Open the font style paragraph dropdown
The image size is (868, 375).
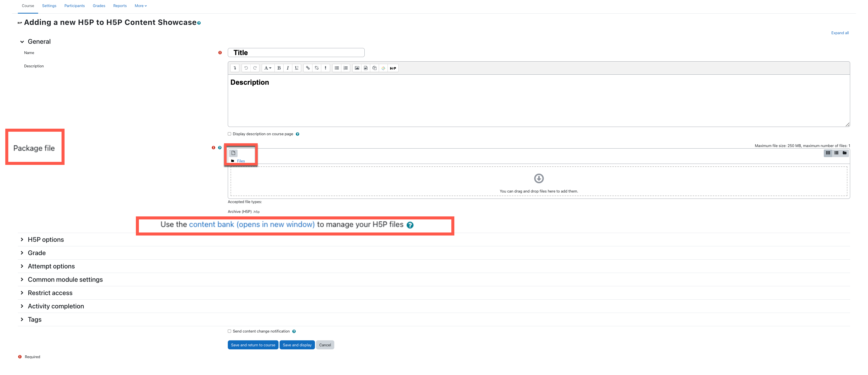[x=267, y=68]
